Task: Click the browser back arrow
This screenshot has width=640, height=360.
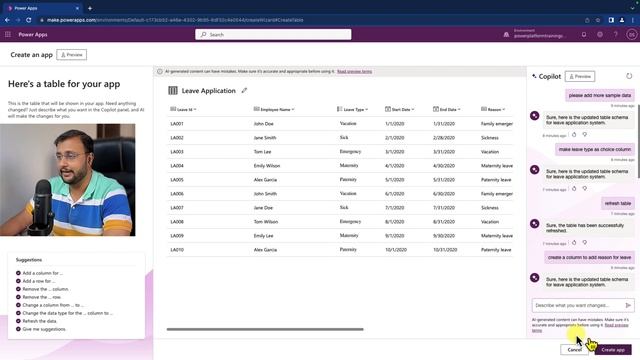Action: [7, 20]
